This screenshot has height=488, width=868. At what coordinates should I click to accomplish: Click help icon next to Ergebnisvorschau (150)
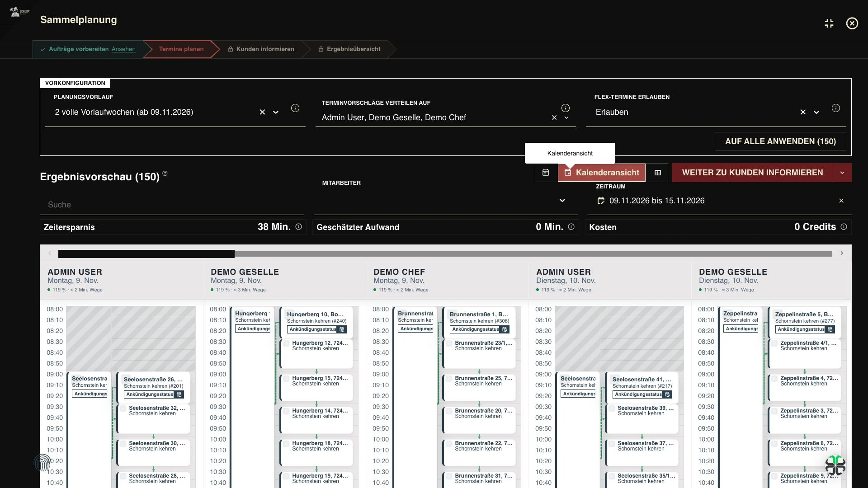[x=165, y=173]
